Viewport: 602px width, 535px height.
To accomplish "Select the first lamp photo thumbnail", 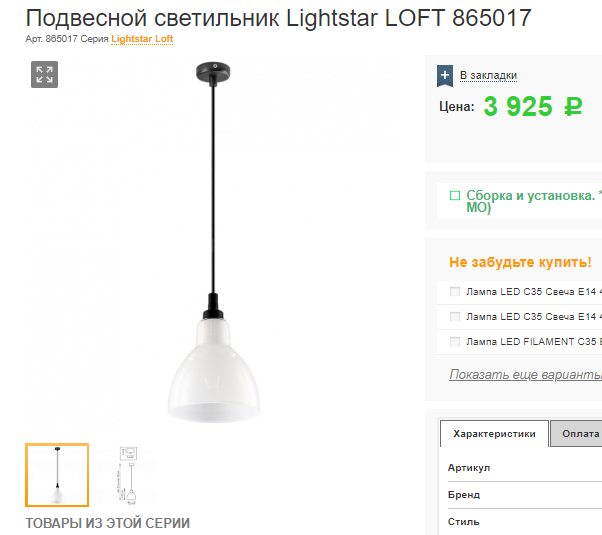I will pos(57,475).
